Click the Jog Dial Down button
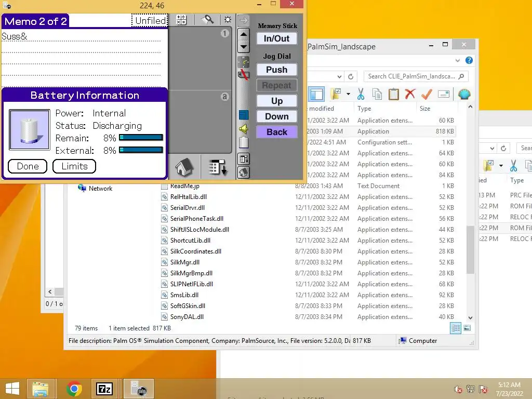The image size is (532, 399). pyautogui.click(x=277, y=116)
